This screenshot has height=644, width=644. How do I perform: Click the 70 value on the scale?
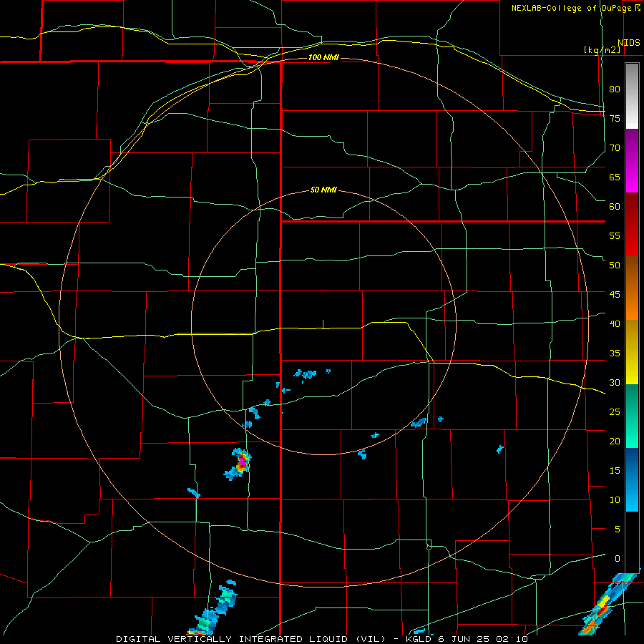(615, 148)
